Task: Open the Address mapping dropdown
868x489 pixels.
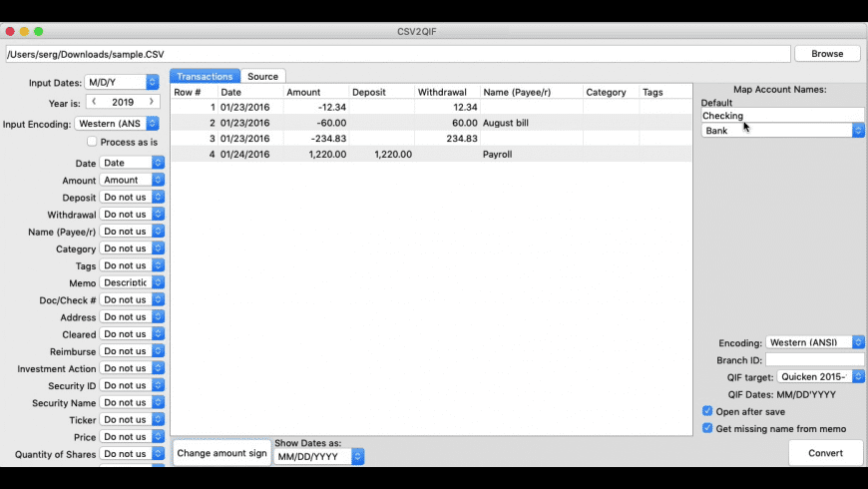Action: (x=132, y=316)
